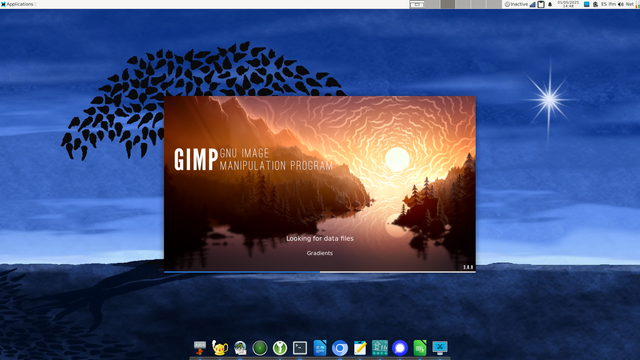Open the golden teapot app in dock
This screenshot has height=360, width=640.
coord(220,348)
